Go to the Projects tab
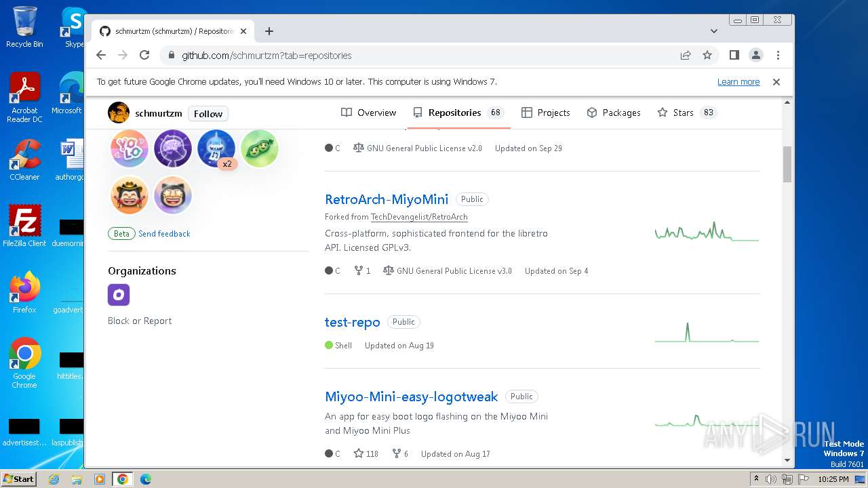Image resolution: width=868 pixels, height=488 pixels. (546, 113)
